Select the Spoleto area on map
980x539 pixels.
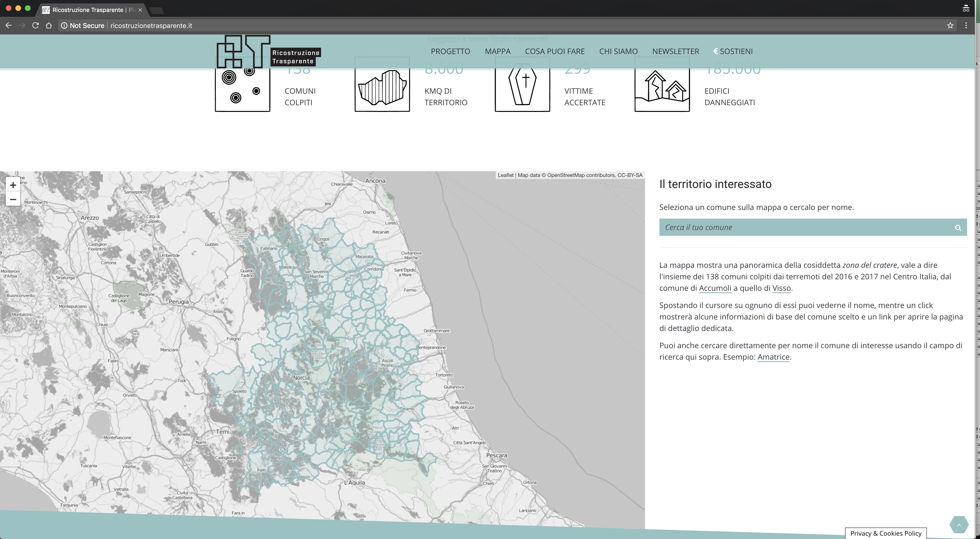(x=239, y=391)
